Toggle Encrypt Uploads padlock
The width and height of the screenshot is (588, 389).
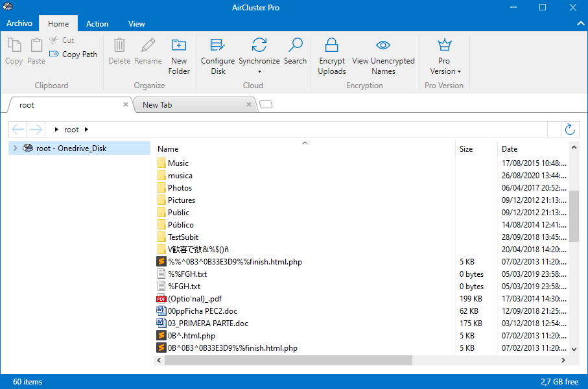[x=332, y=56]
